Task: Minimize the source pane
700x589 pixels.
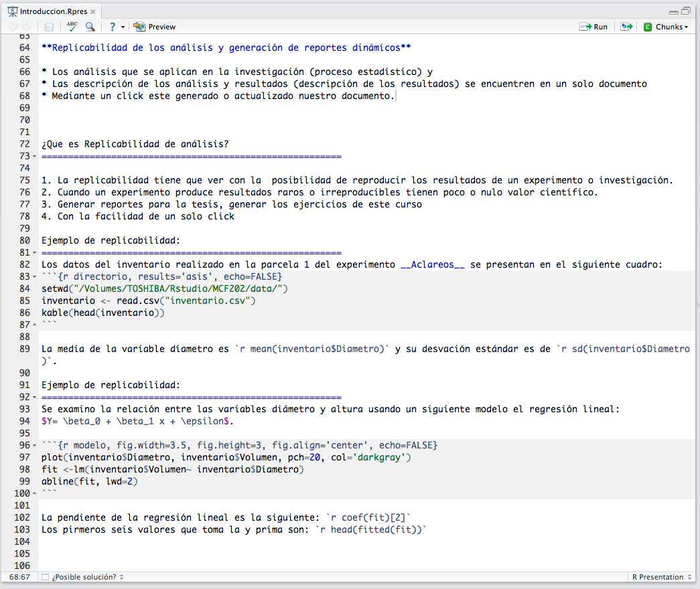Action: tap(674, 12)
